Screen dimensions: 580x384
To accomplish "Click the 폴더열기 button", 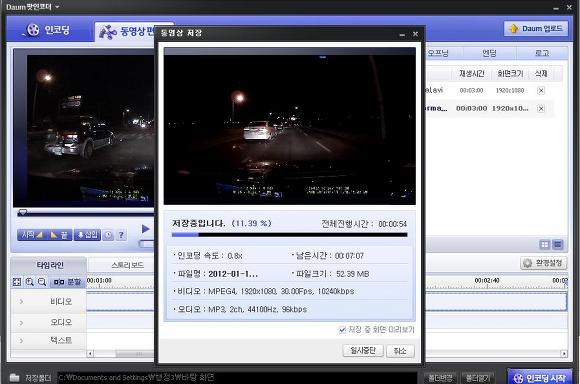I will click(x=478, y=378).
